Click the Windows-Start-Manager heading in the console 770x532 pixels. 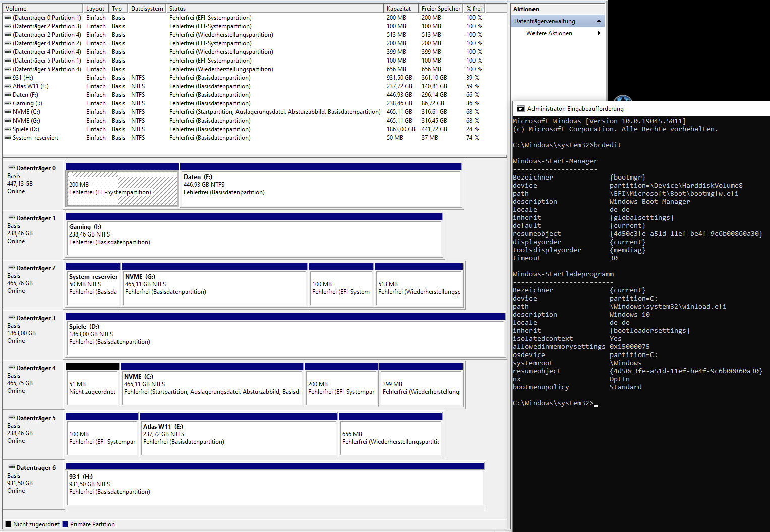point(555,161)
